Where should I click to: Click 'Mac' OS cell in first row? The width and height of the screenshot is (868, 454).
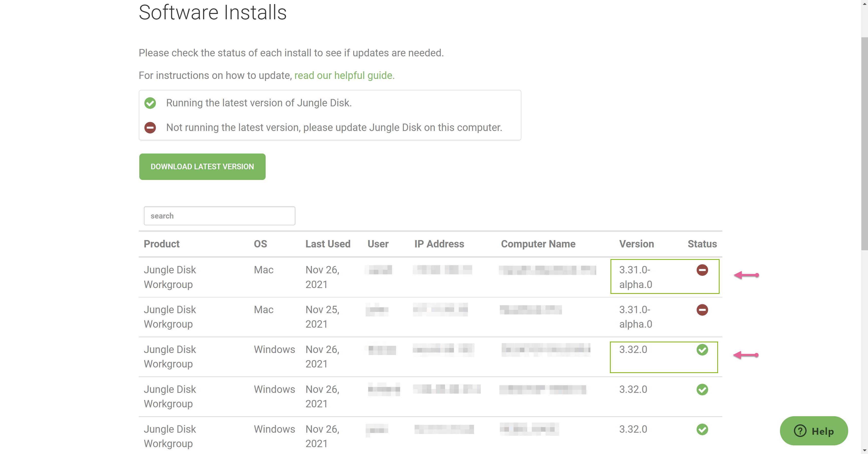coord(264,270)
